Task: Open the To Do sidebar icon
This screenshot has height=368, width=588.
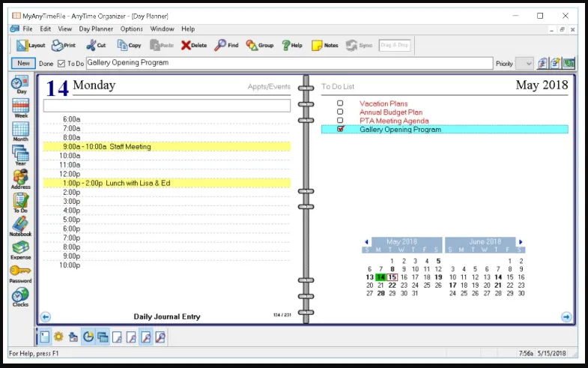Action: [20, 203]
